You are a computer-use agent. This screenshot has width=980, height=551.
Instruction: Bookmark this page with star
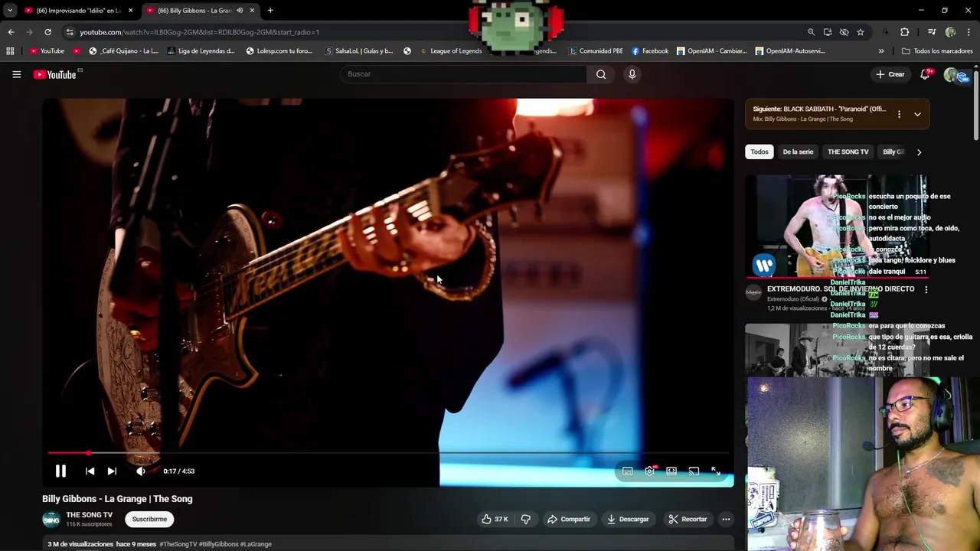861,32
